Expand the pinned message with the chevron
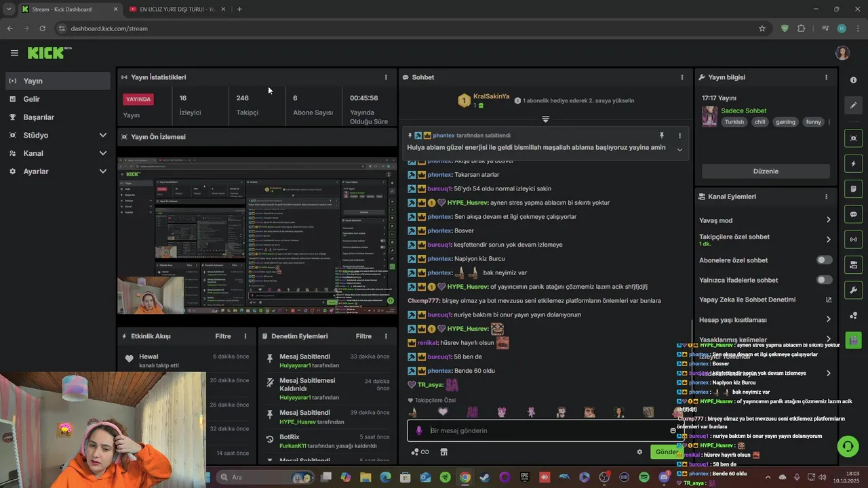 pos(679,150)
